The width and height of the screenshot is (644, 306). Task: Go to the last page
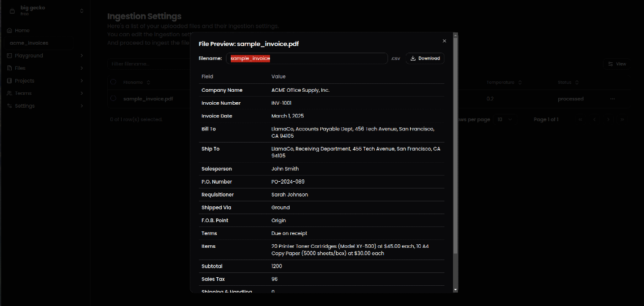(622, 119)
